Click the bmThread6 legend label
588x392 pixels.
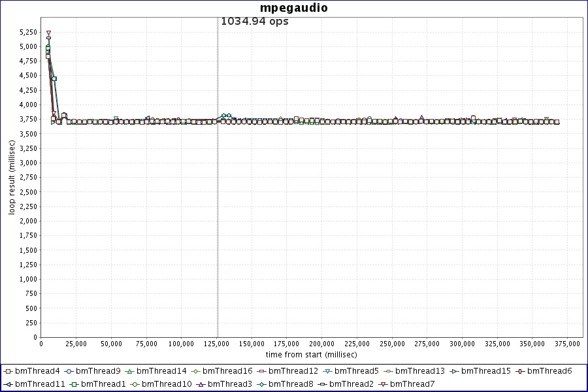(549, 371)
